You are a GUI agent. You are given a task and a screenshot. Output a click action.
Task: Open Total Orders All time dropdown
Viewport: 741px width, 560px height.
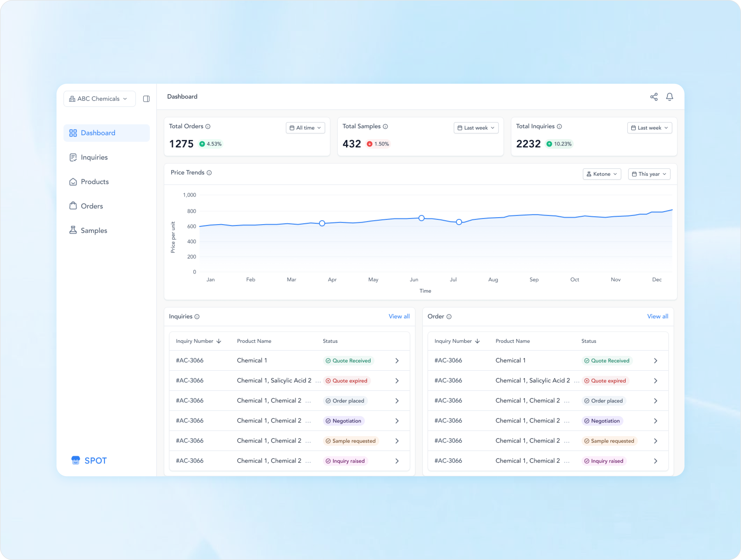305,128
